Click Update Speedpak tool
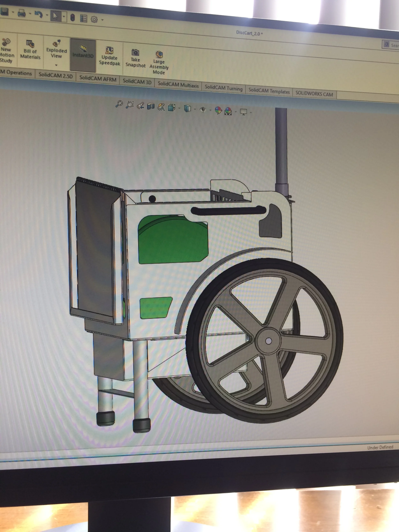 point(109,56)
